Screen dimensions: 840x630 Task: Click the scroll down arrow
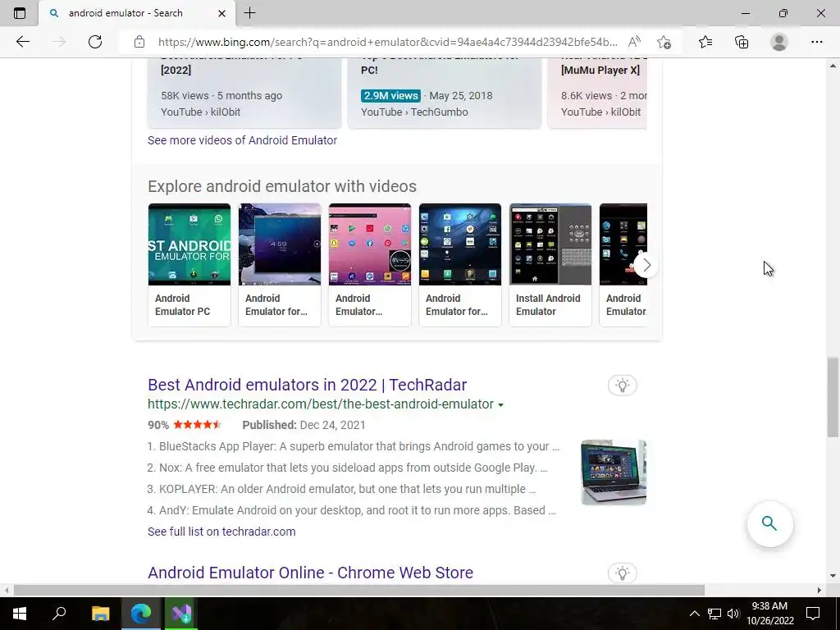click(833, 576)
